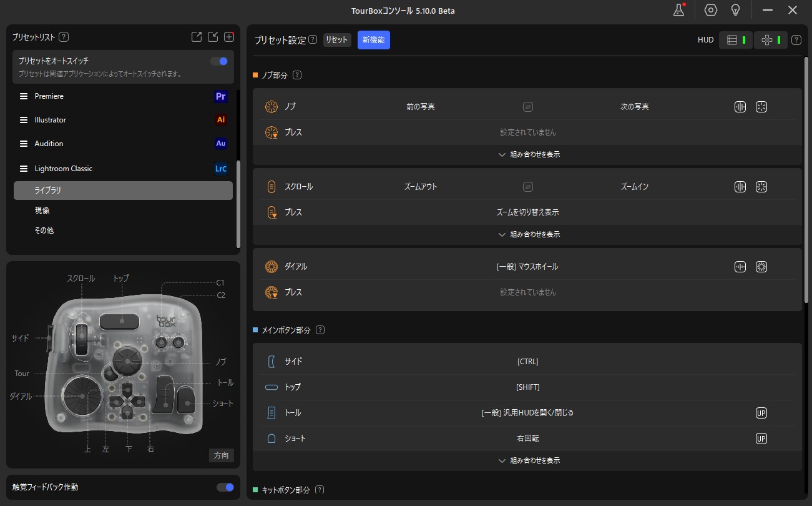Expand combinations under the Scroll section
The image size is (812, 506).
click(529, 234)
